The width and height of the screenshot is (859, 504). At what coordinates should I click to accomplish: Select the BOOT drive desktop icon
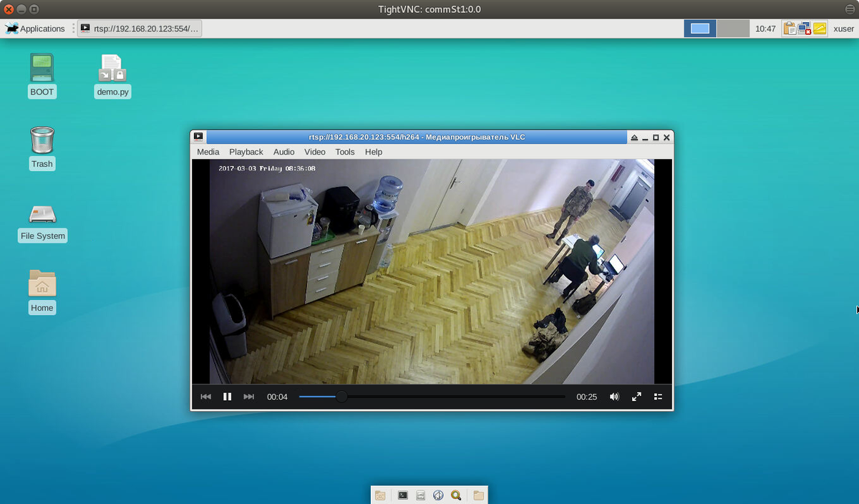[42, 75]
